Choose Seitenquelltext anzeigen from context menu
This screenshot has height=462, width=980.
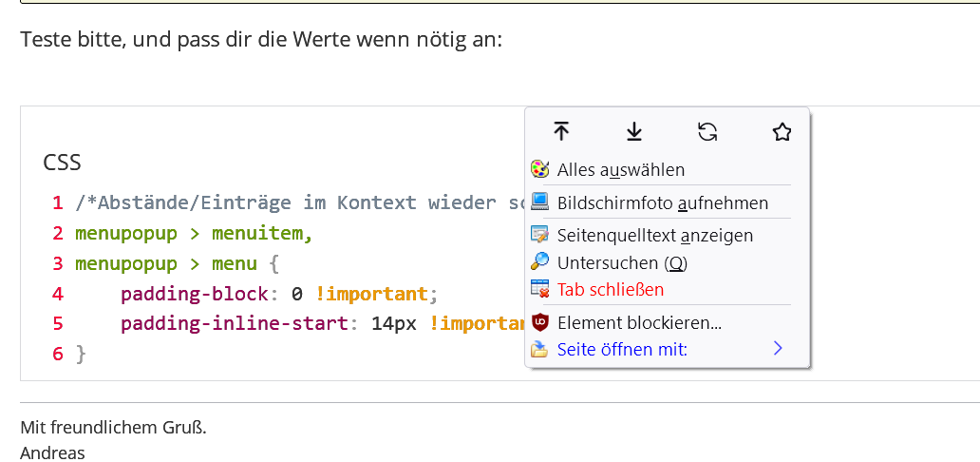click(654, 235)
